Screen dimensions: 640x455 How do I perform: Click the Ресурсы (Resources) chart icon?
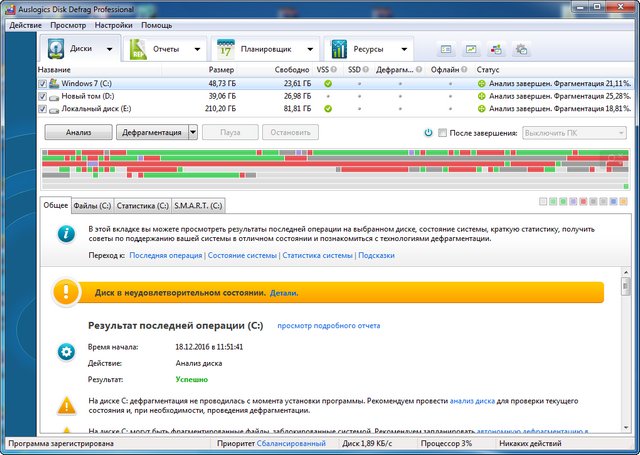(x=340, y=49)
